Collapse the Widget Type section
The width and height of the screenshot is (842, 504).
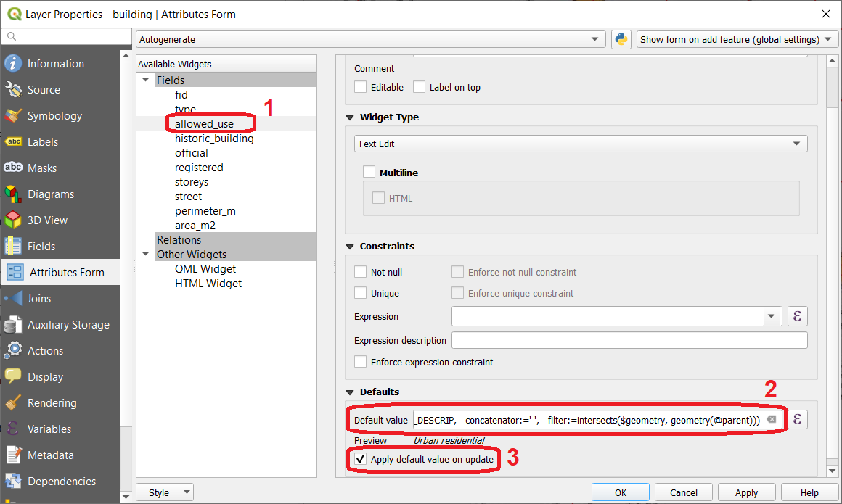click(x=350, y=117)
